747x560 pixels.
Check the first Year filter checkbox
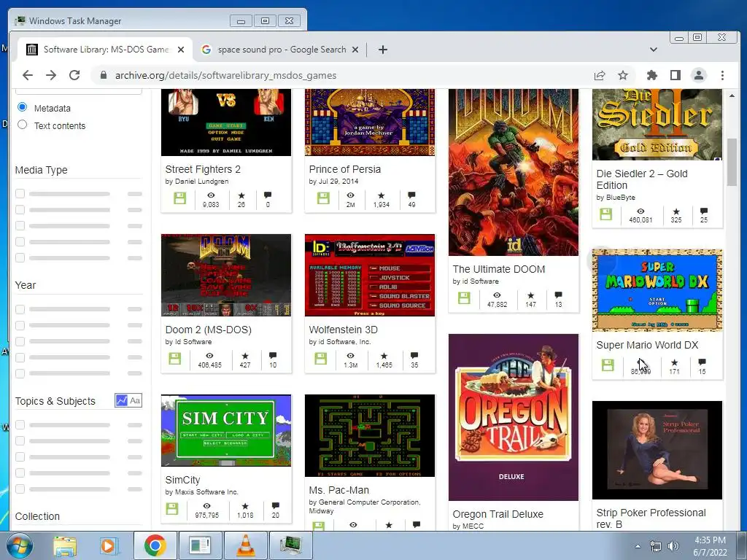(20, 309)
